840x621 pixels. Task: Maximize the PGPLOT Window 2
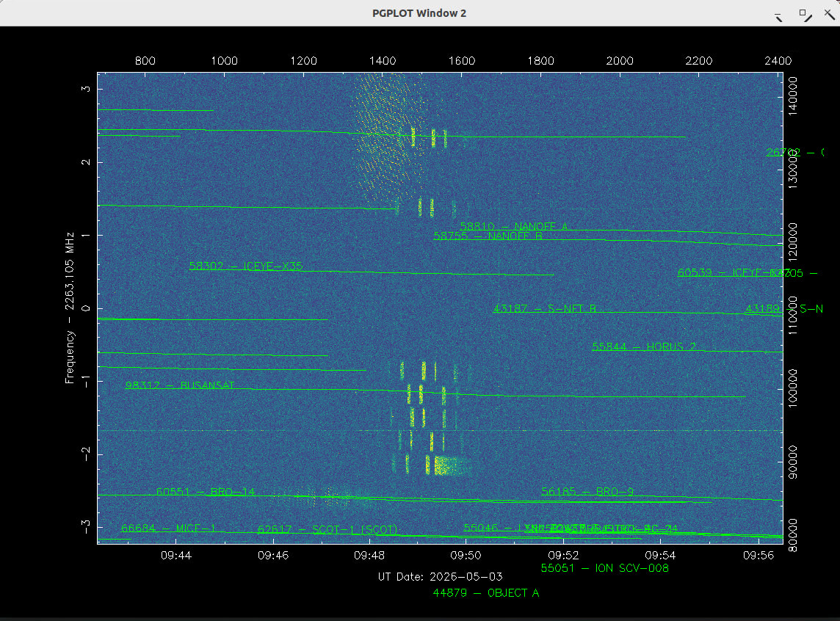point(803,13)
